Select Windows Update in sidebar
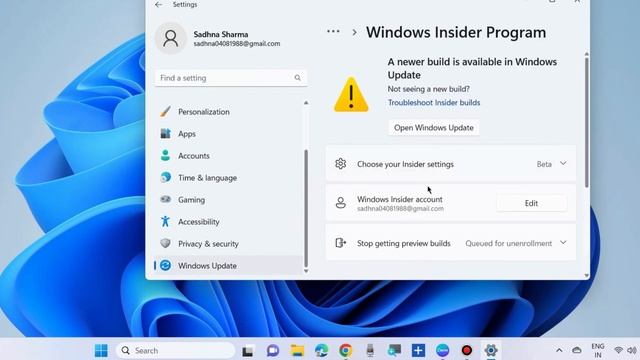640x360 pixels. tap(228, 265)
